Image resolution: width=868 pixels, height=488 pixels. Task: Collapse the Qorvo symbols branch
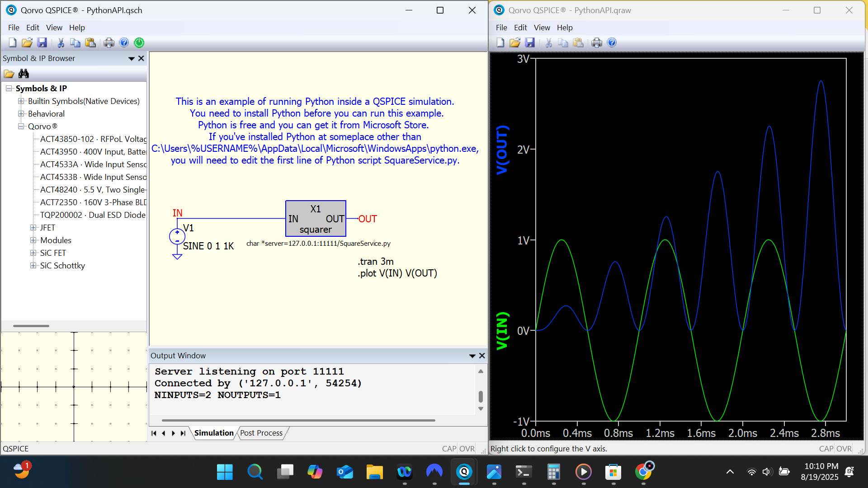point(21,127)
